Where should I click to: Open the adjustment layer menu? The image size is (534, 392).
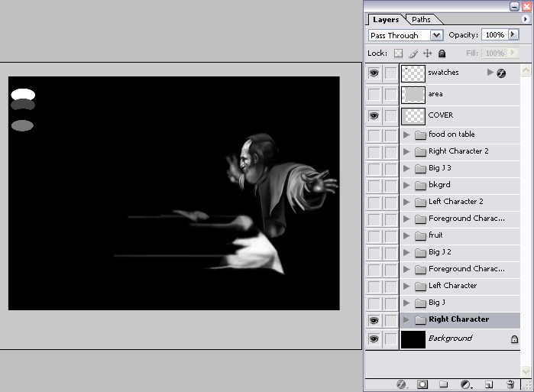click(x=465, y=384)
